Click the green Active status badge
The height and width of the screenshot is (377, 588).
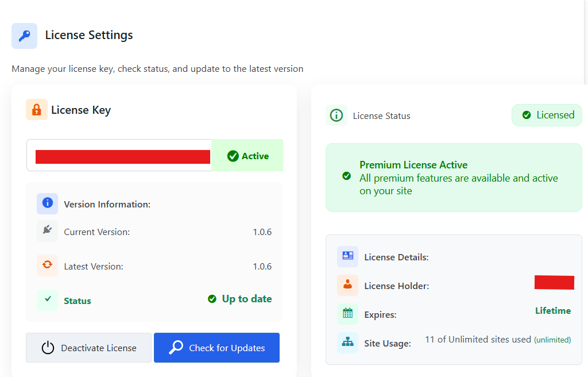tap(247, 156)
